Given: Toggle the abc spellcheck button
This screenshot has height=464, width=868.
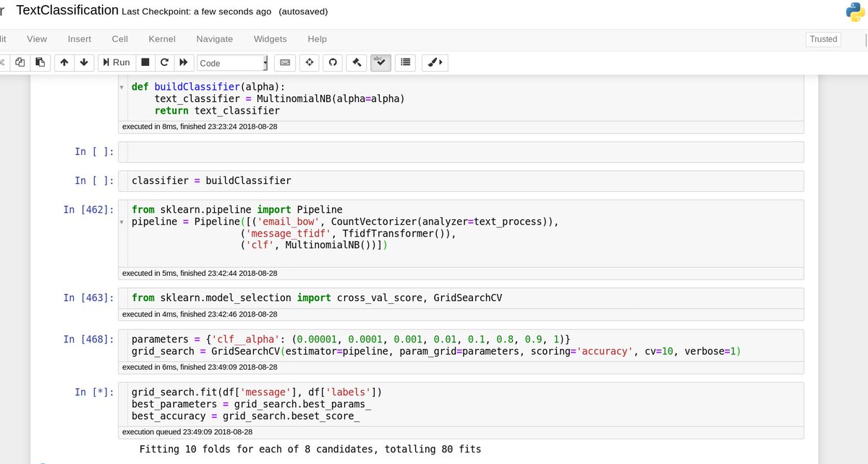Looking at the screenshot, I should click(380, 63).
